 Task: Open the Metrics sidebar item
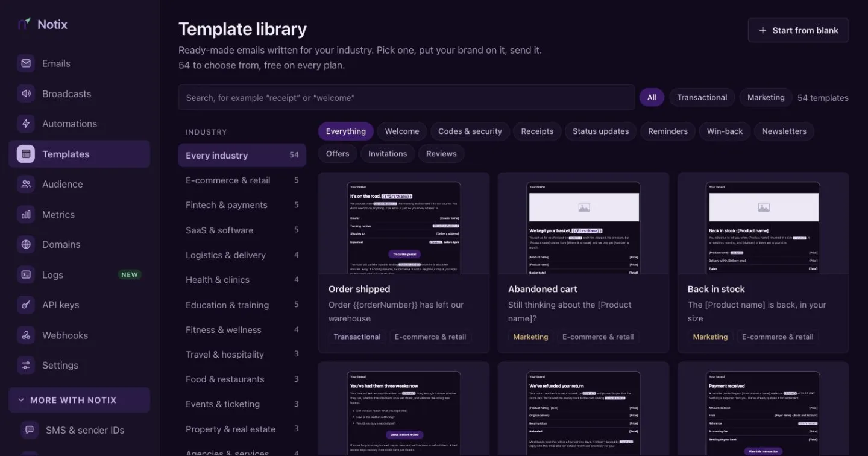click(79, 214)
